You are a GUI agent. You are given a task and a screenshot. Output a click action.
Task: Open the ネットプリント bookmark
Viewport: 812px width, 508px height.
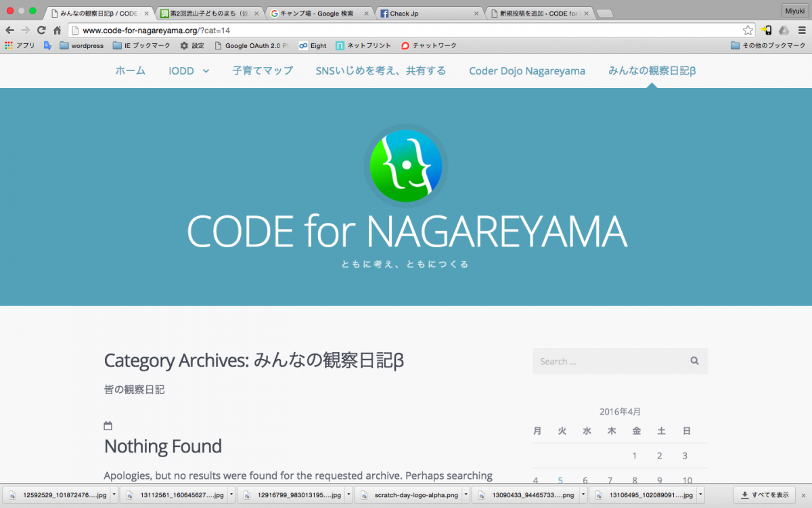[x=363, y=45]
